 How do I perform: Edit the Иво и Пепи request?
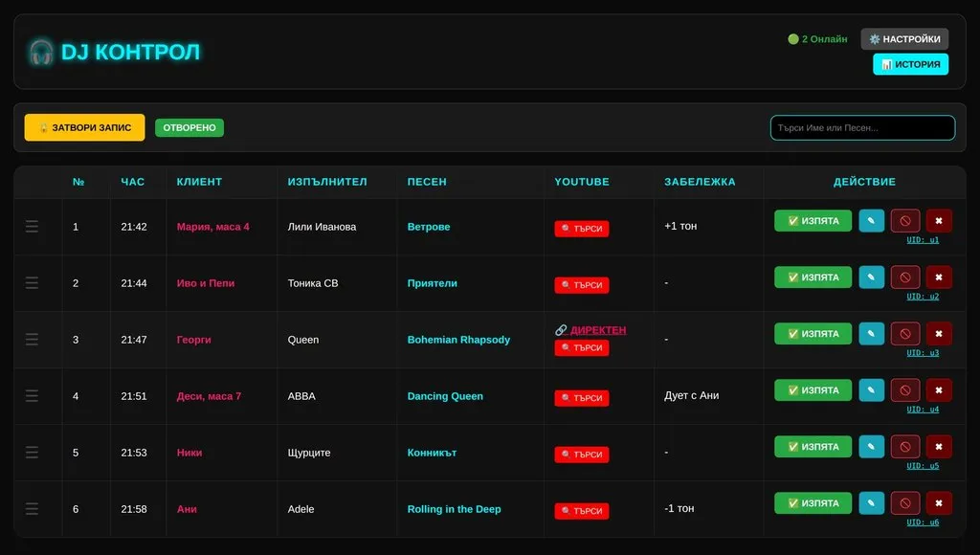click(871, 277)
